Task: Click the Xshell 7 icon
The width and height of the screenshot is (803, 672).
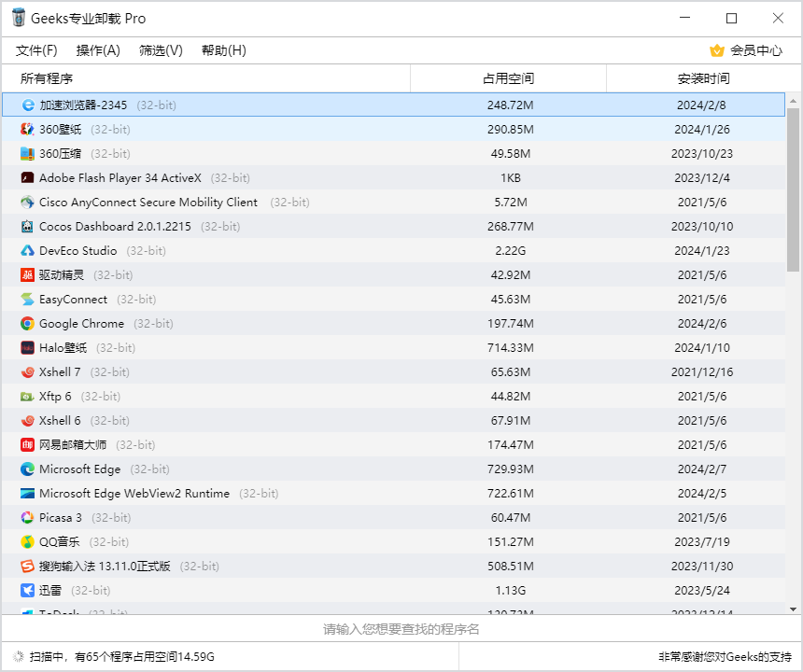Action: point(27,372)
